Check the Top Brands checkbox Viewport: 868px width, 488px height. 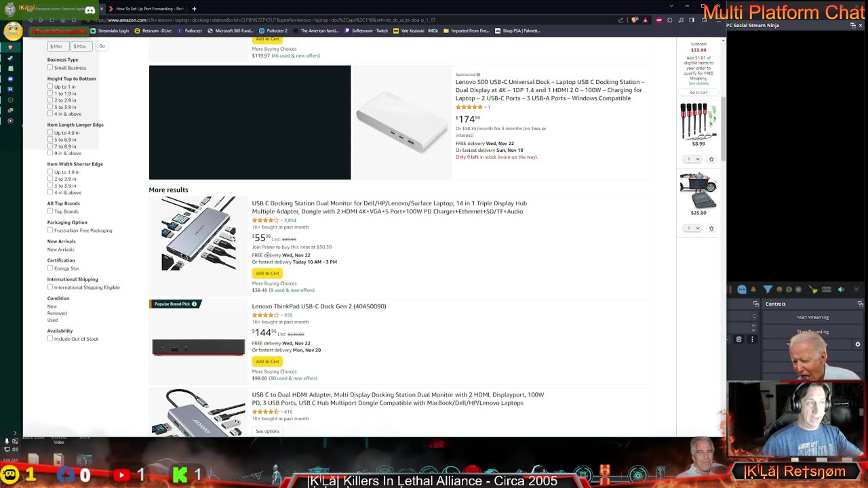[50, 211]
